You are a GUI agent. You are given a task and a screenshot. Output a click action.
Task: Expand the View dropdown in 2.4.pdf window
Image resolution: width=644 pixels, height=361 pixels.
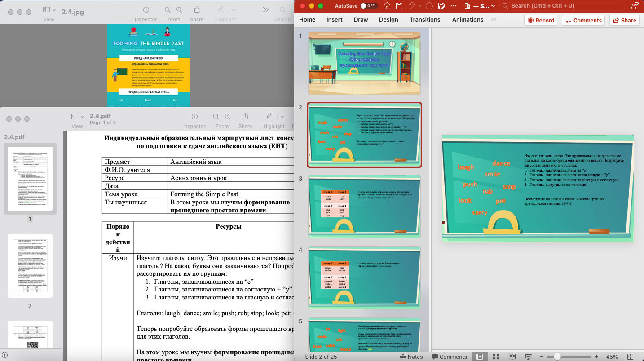coord(81,117)
